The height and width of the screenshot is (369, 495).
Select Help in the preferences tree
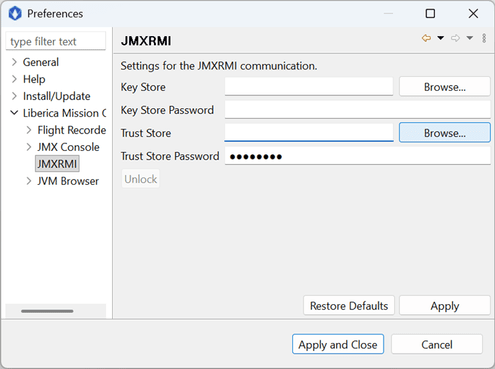pyautogui.click(x=34, y=79)
